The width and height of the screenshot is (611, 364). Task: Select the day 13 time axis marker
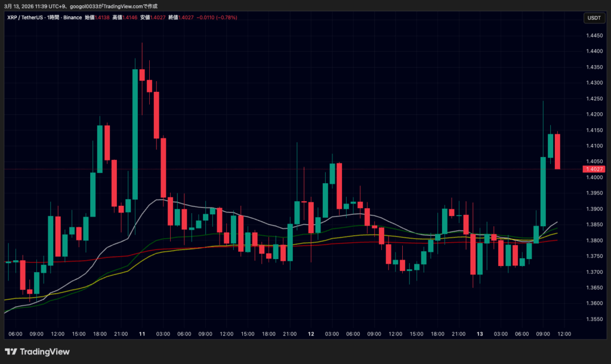(x=480, y=334)
